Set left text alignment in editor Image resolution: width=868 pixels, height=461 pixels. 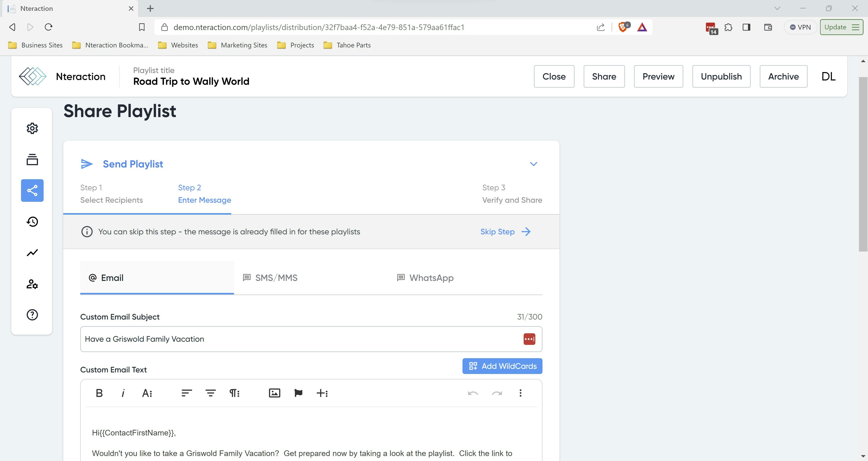click(187, 393)
